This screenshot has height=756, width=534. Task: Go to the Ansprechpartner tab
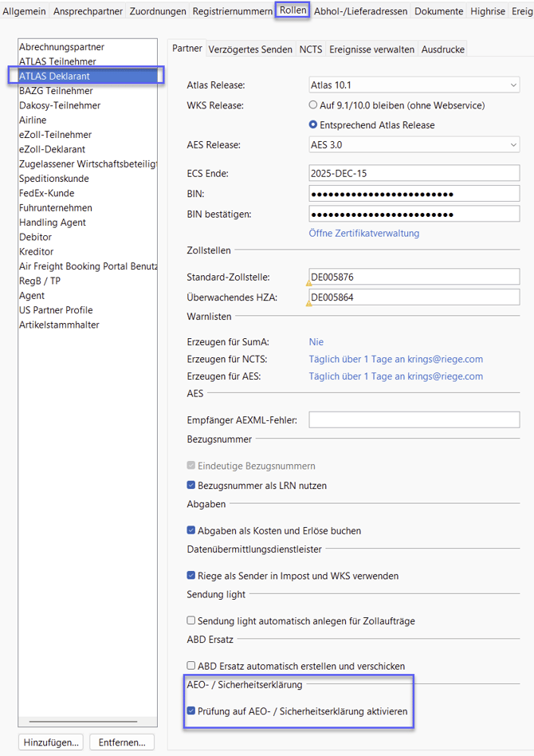point(88,11)
